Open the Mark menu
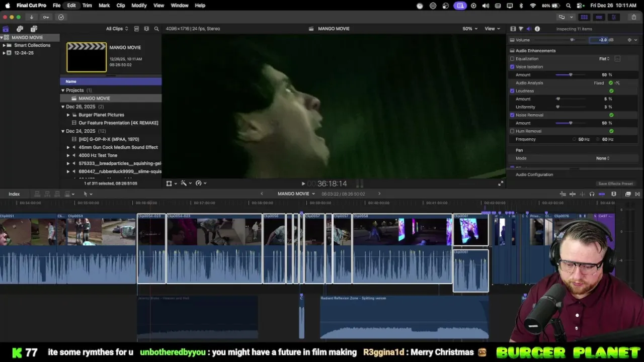The image size is (644, 362). [x=104, y=6]
